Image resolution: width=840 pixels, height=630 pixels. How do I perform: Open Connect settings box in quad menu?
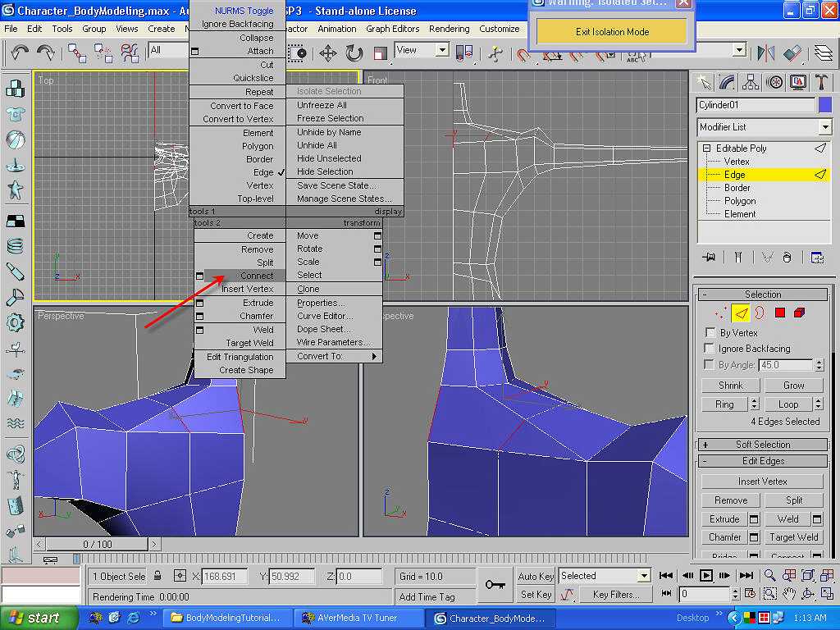click(x=199, y=276)
